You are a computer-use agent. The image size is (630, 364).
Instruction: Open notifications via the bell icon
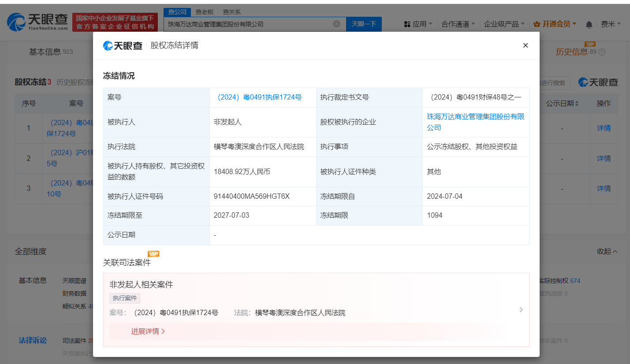589,24
